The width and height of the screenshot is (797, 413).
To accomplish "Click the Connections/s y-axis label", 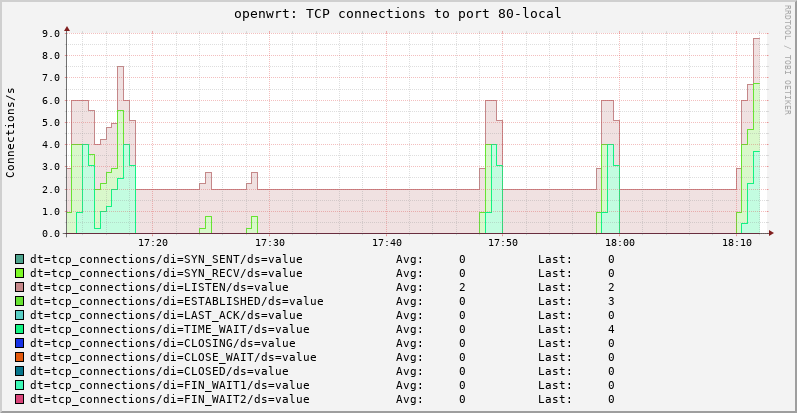I will [11, 133].
